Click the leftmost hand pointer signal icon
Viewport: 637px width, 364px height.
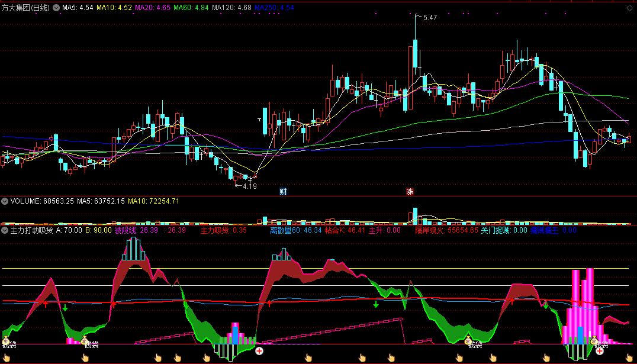(x=7, y=358)
